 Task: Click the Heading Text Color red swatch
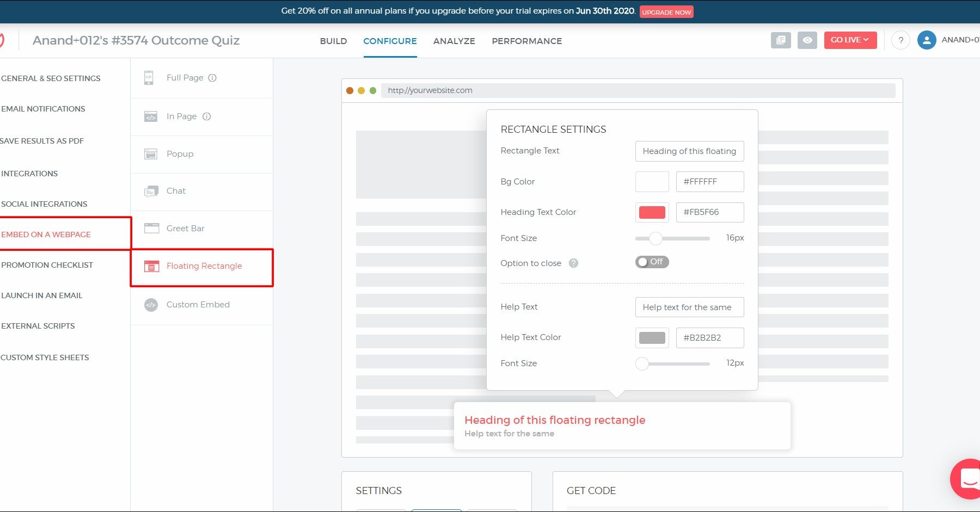[652, 212]
